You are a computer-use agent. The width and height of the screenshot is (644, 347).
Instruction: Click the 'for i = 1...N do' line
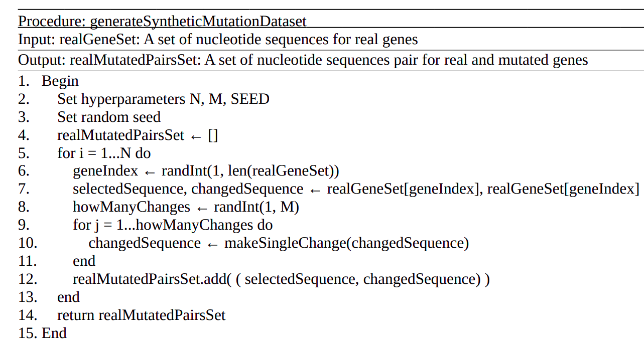point(104,153)
